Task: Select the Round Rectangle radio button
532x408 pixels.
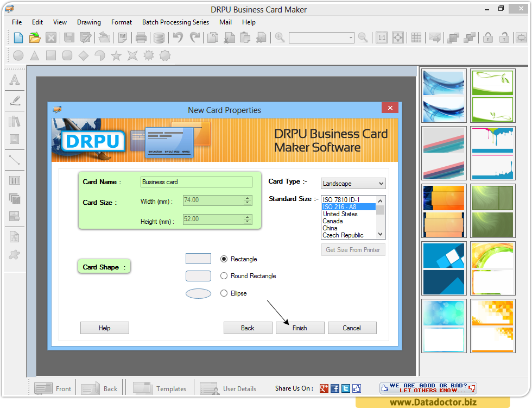Action: click(x=224, y=276)
